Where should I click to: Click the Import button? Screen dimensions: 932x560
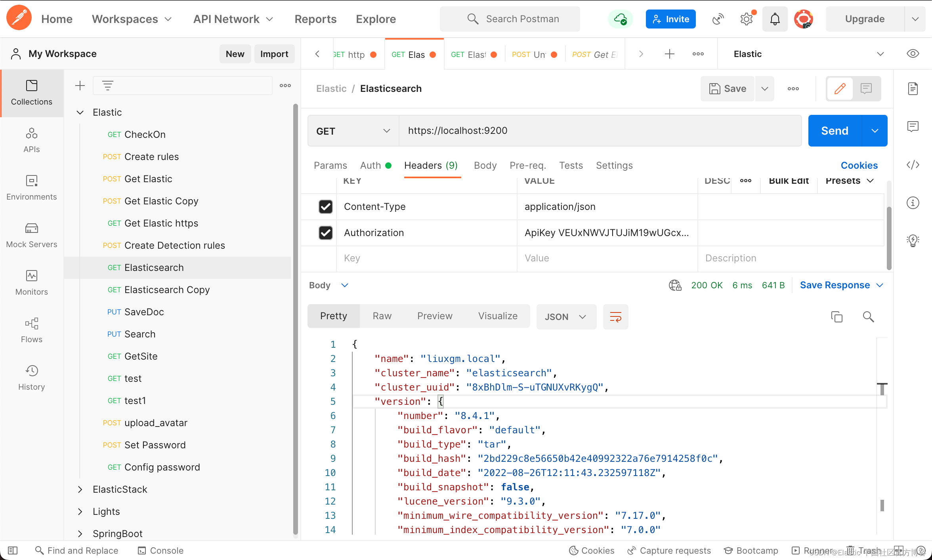(274, 54)
